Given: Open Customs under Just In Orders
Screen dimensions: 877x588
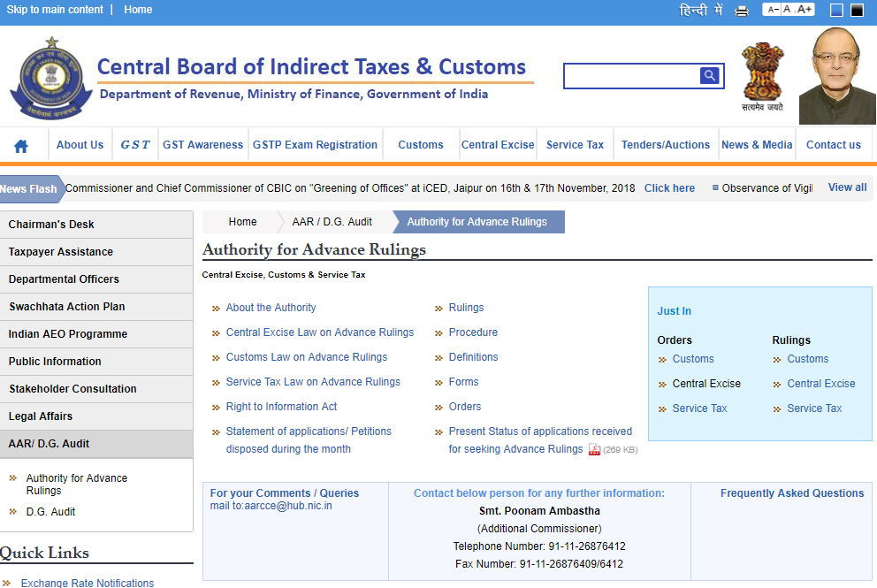Looking at the screenshot, I should coord(693,359).
